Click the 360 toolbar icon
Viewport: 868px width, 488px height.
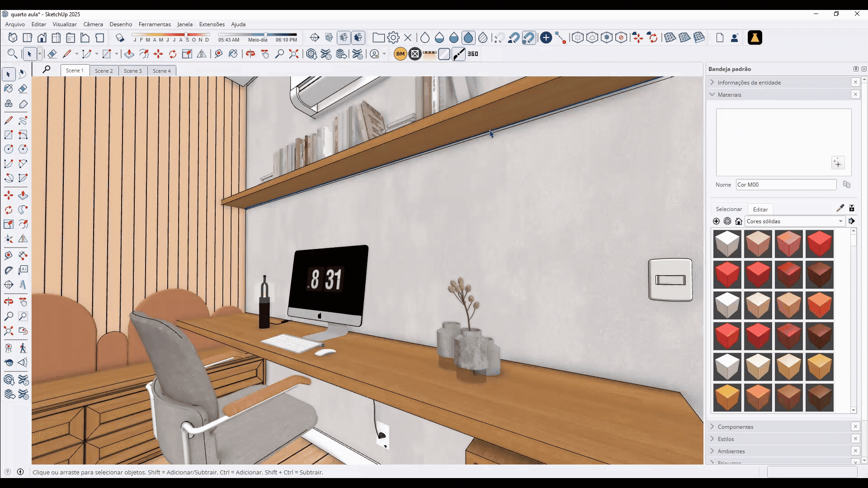point(473,54)
